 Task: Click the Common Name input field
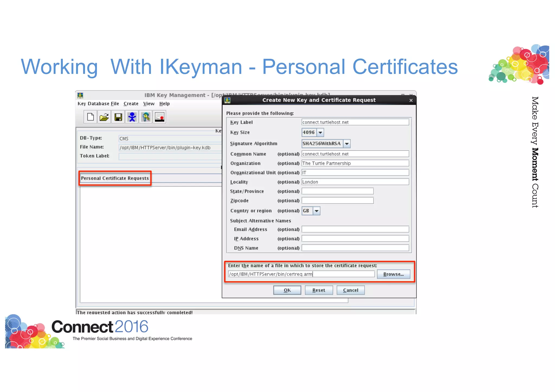pos(355,154)
